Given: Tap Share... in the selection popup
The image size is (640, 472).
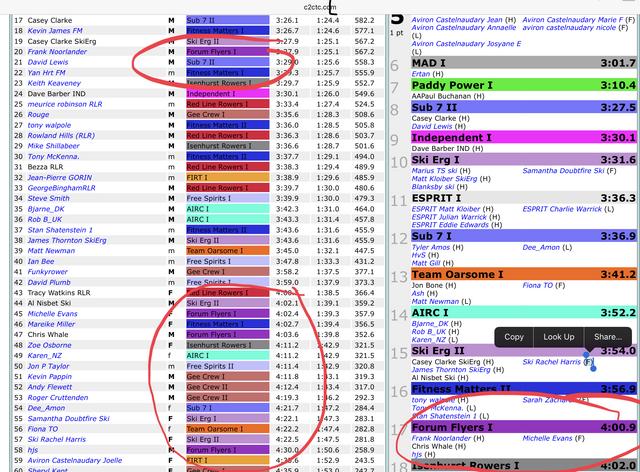Looking at the screenshot, I should [x=608, y=337].
